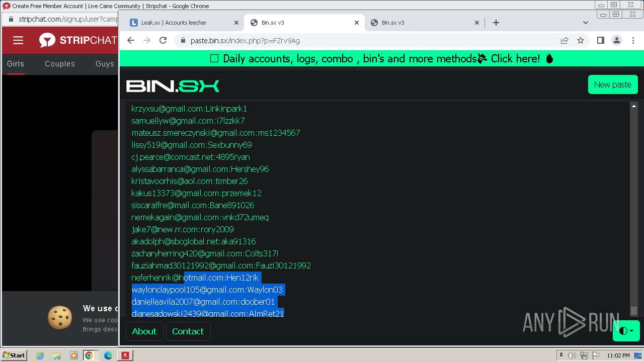Bookmark this page with the star icon

[581, 40]
